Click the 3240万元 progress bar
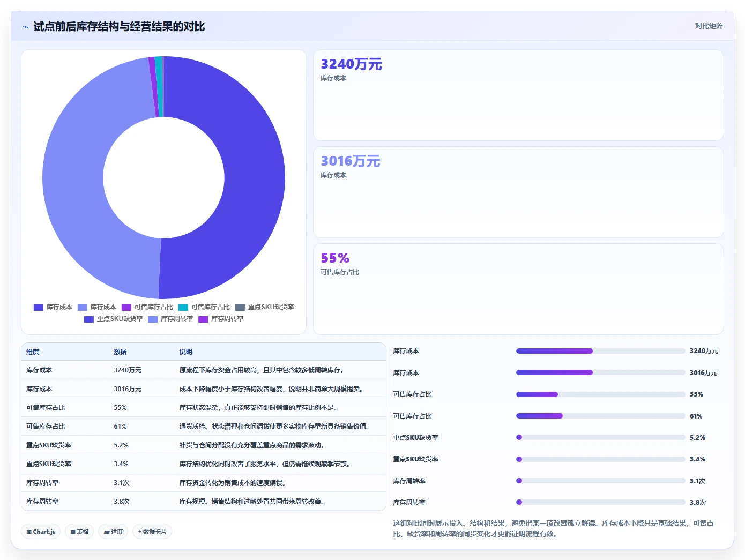Screen dimensions: 745x560 click(600, 351)
